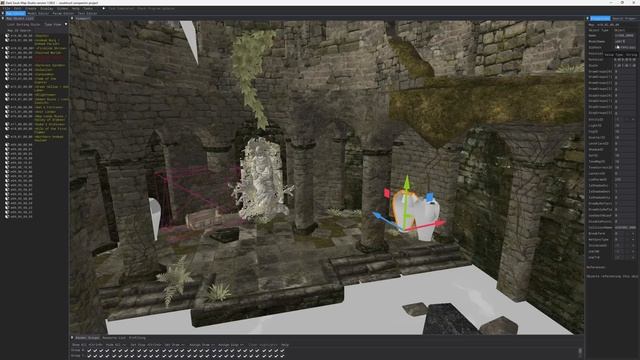Open the Display menu
640x360 pixels.
pos(47,9)
